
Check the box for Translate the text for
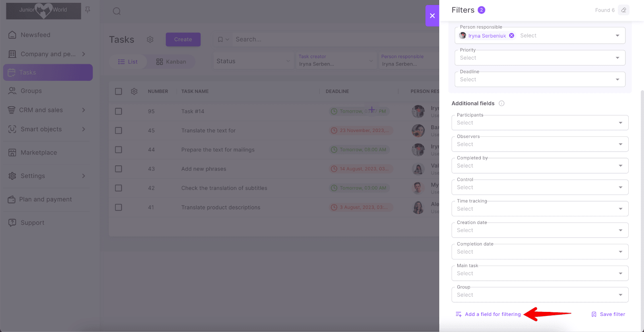coord(118,130)
